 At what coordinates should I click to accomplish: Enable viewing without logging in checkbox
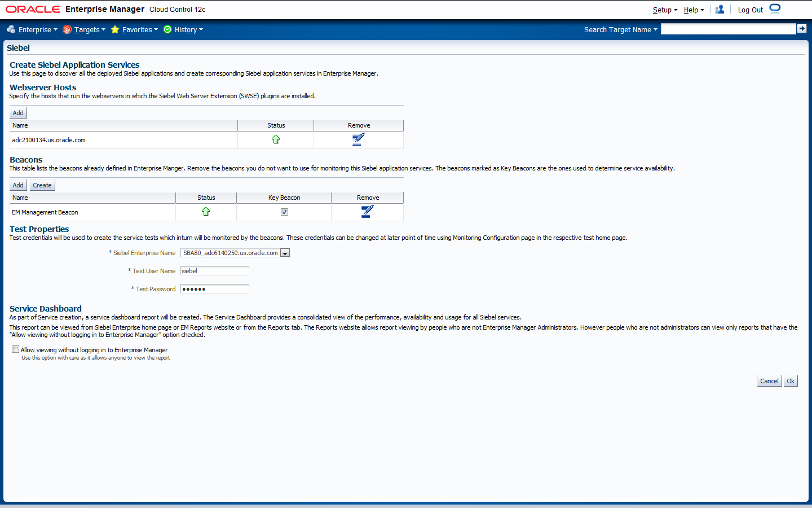15,349
